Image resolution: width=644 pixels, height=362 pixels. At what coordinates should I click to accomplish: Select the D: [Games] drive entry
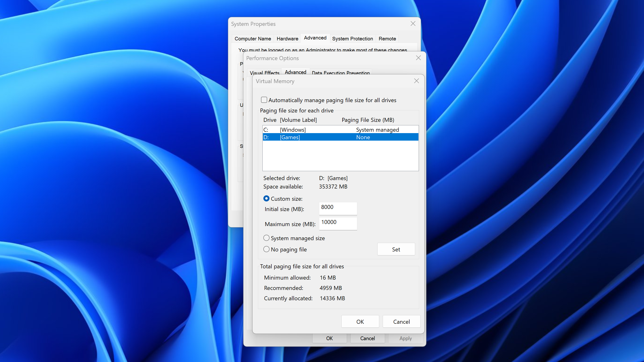(x=325, y=137)
